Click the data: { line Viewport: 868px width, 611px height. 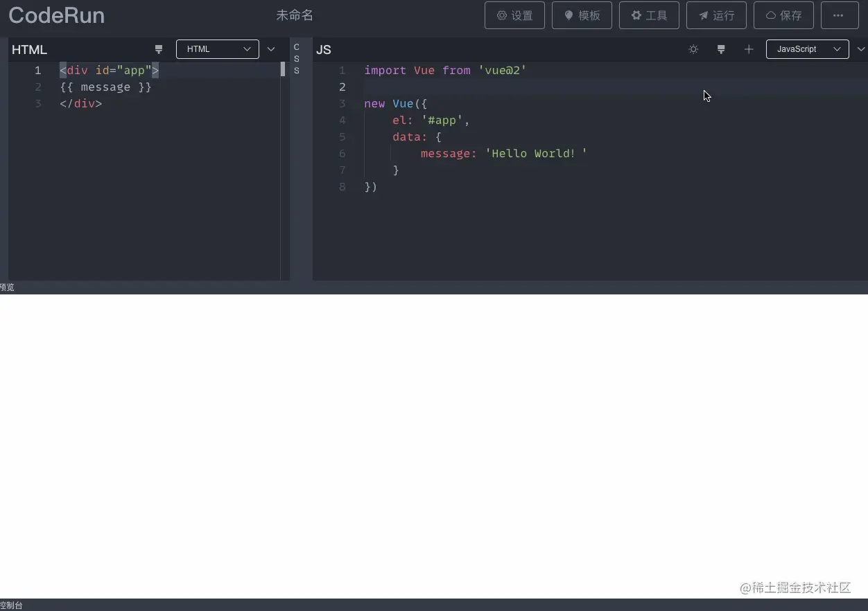[x=417, y=136]
